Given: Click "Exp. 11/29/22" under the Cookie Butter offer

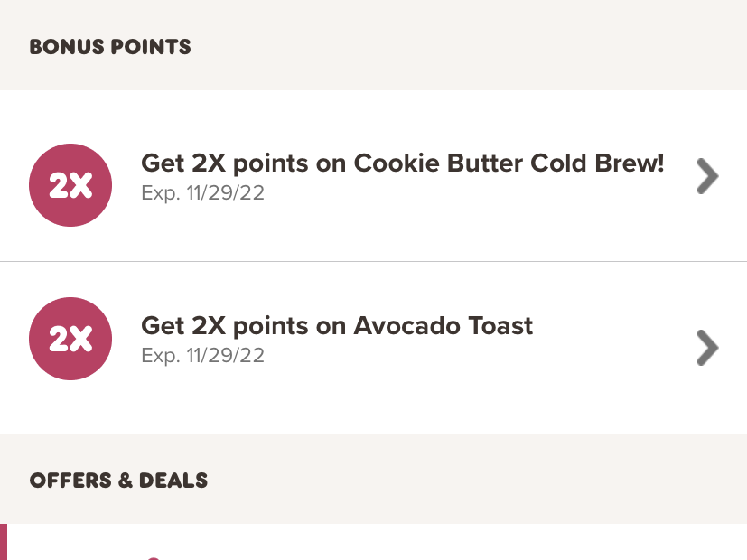Looking at the screenshot, I should [x=203, y=192].
